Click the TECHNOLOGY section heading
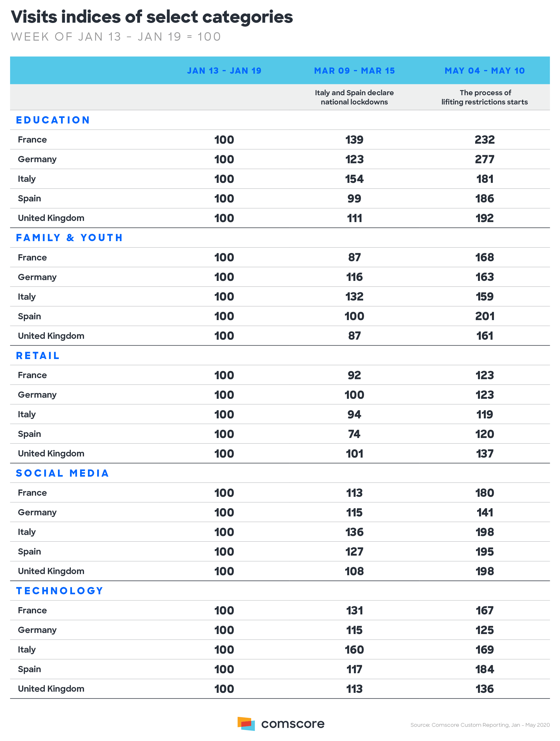 point(60,591)
